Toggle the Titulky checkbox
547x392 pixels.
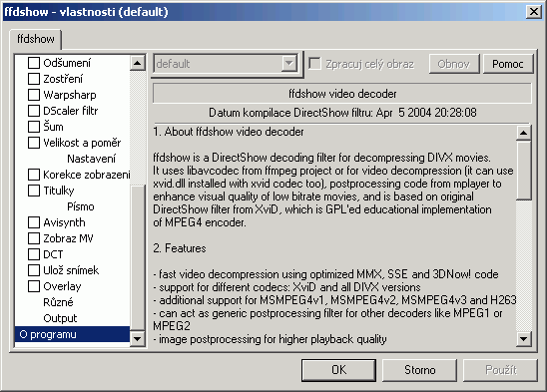click(x=34, y=191)
